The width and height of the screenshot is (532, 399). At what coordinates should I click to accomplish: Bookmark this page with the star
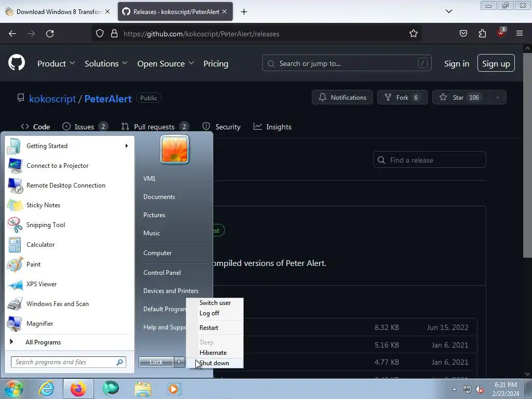413,34
